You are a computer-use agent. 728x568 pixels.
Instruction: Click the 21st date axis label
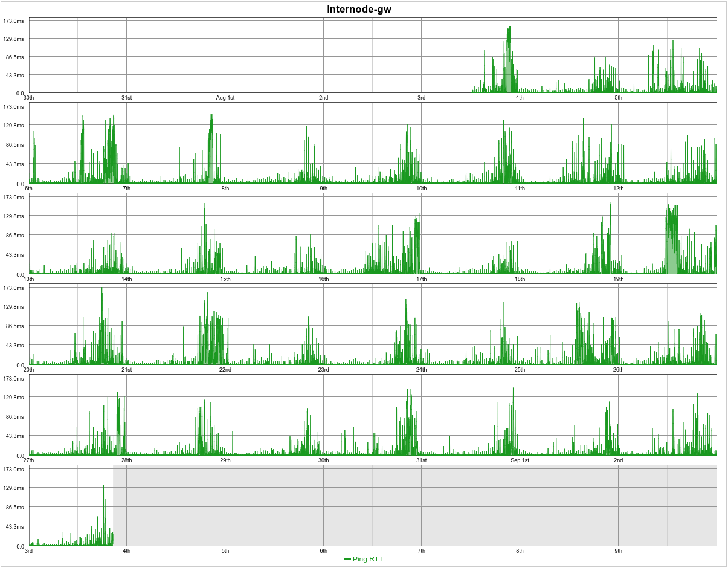(127, 370)
